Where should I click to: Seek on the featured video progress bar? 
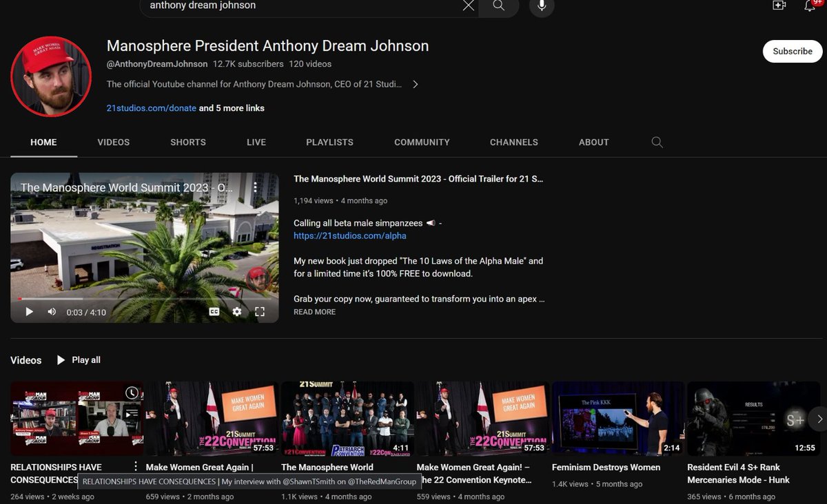(x=145, y=299)
